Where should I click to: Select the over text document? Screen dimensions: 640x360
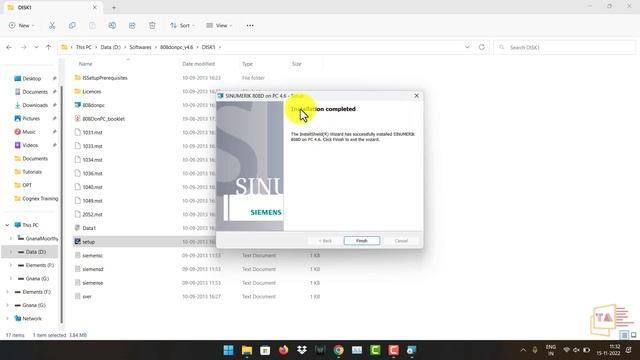point(87,296)
